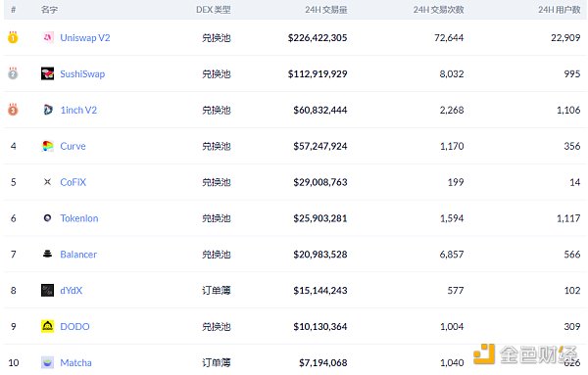Click the Matcha logo icon

(x=48, y=362)
